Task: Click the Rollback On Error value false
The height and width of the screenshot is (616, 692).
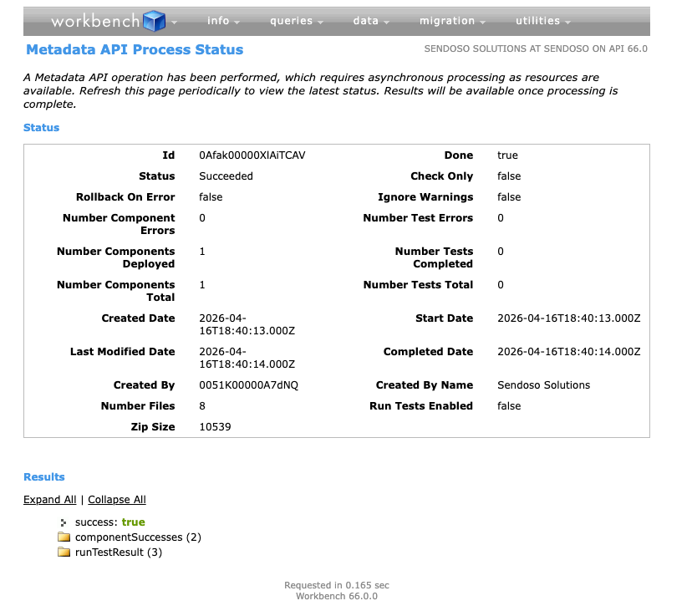Action: 211,196
